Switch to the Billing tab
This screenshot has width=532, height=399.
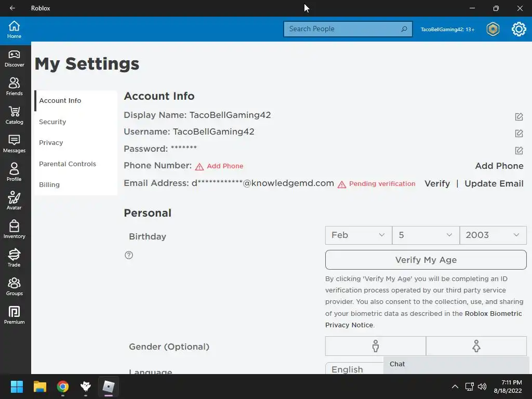tap(76, 185)
